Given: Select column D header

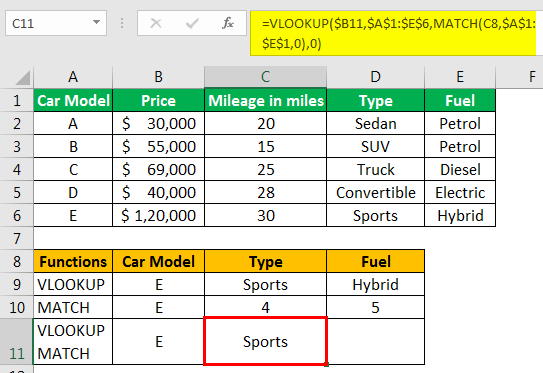Looking at the screenshot, I should [376, 77].
